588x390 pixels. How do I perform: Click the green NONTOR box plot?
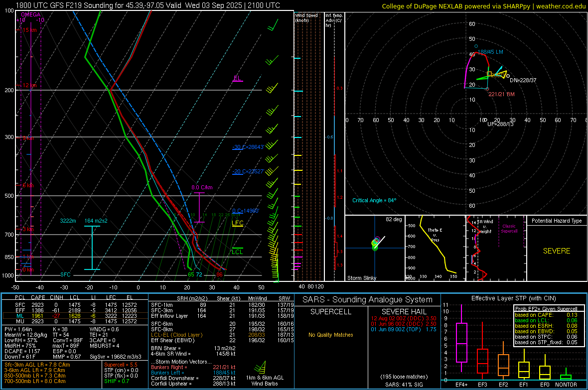[566, 377]
